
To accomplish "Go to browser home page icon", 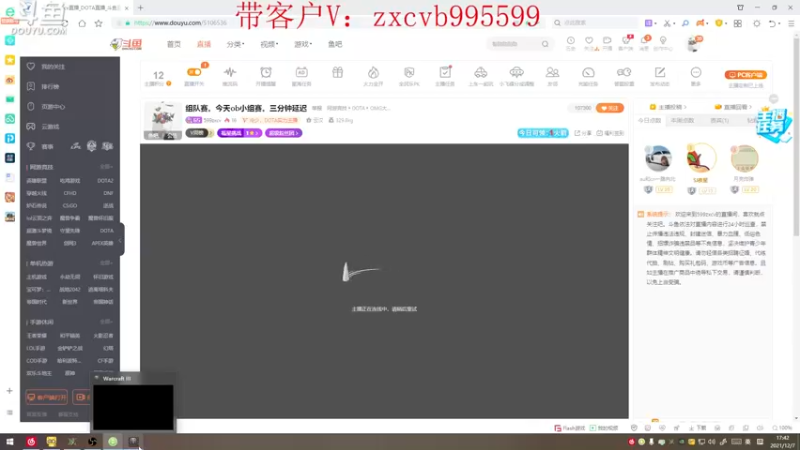I will (x=82, y=23).
